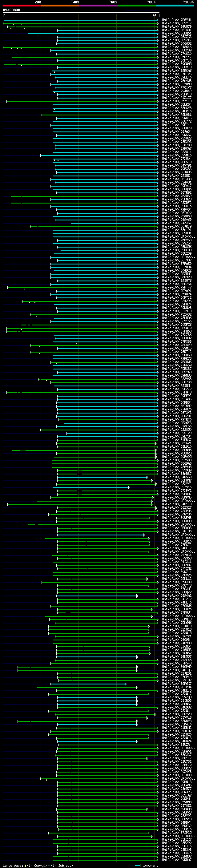The width and height of the screenshot is (197, 868).
Task: Click the 413 query length end marker
Action: point(155,15)
